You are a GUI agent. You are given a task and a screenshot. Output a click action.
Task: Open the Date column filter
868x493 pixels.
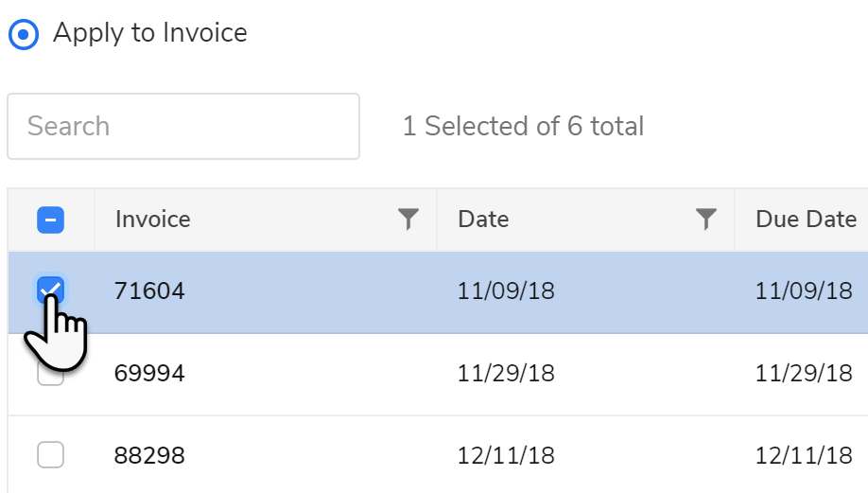click(705, 220)
